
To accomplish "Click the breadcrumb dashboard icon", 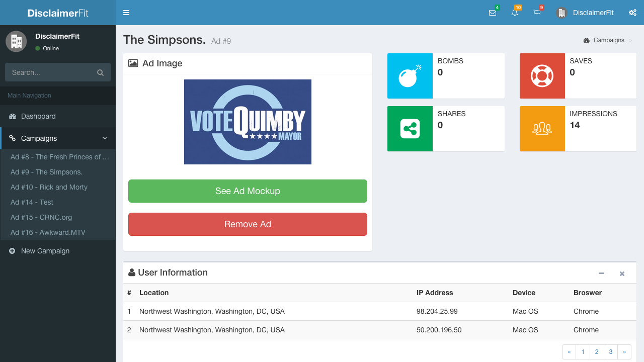I will click(x=586, y=40).
